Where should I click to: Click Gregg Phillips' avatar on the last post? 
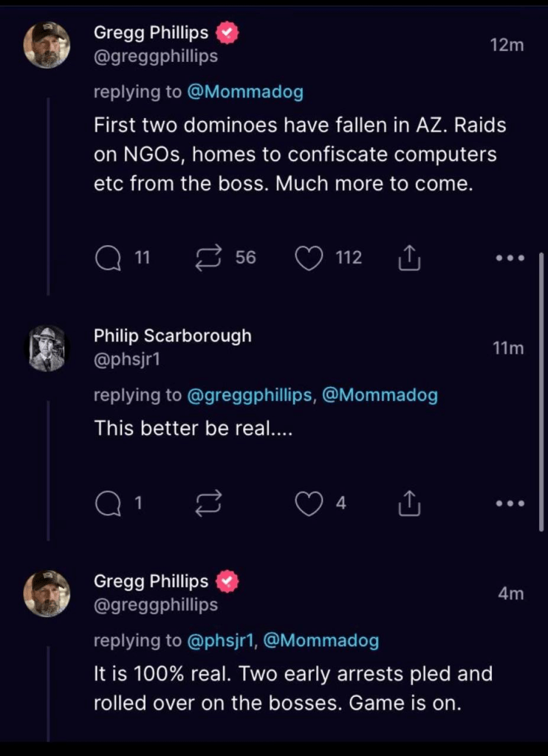click(x=47, y=594)
